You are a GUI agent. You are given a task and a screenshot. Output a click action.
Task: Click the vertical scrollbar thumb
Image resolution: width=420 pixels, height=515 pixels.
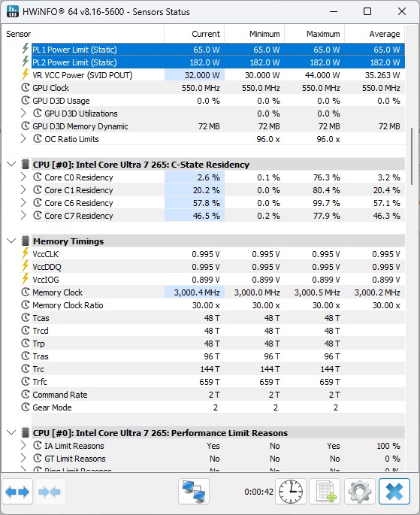point(412,156)
